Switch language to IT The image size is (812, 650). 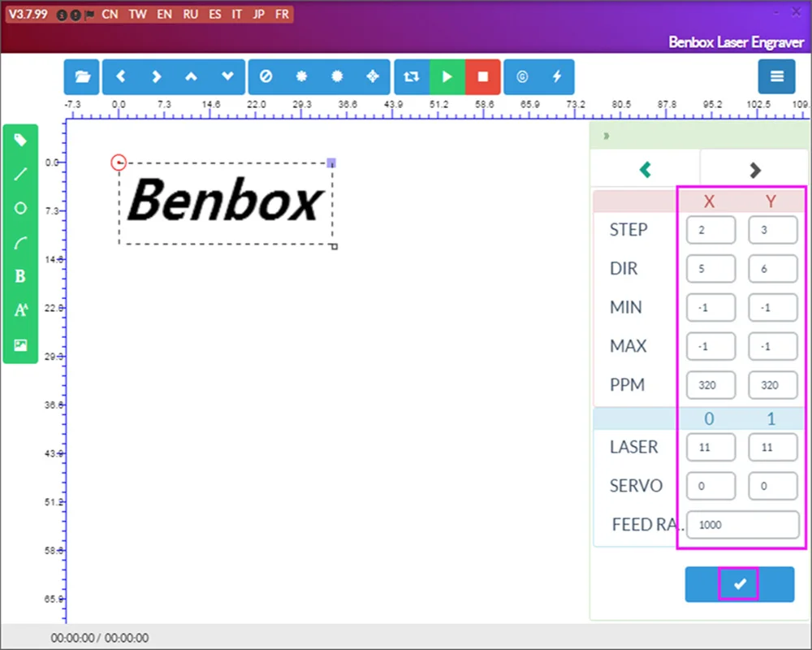pyautogui.click(x=236, y=15)
